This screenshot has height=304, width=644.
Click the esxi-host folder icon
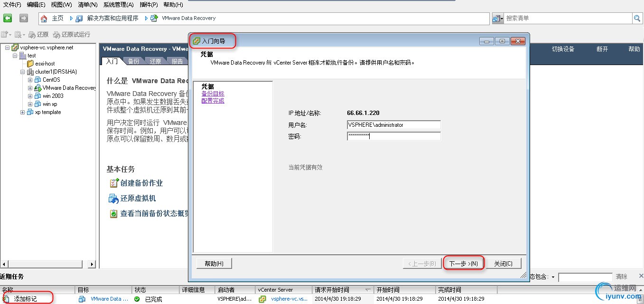pyautogui.click(x=30, y=64)
